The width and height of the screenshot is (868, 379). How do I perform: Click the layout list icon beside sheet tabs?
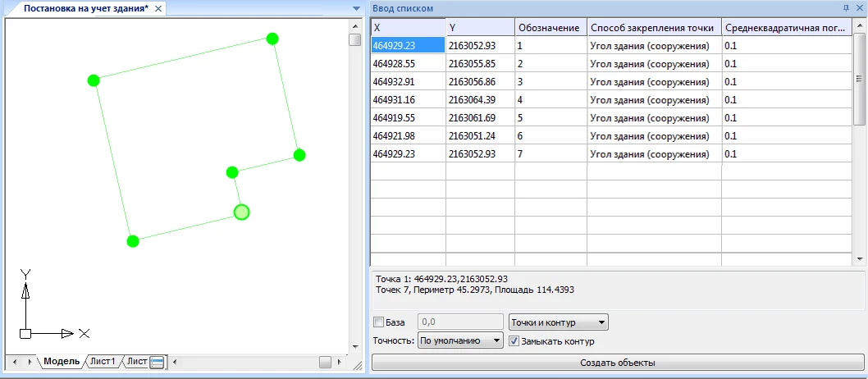pyautogui.click(x=158, y=362)
